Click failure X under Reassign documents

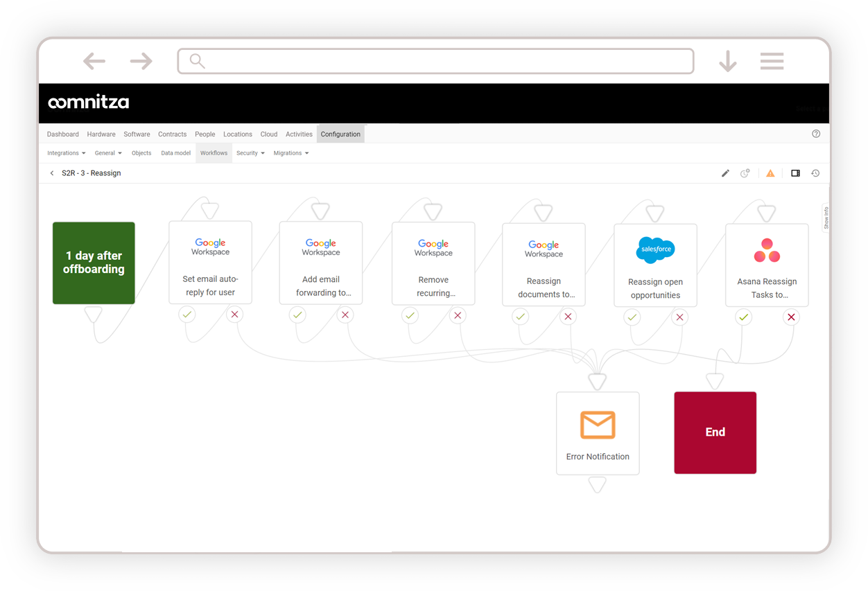pos(568,317)
